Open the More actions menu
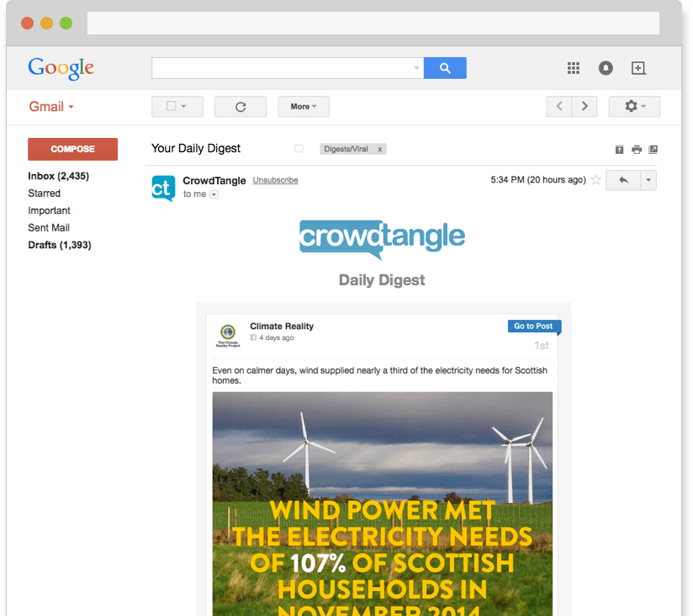 click(304, 107)
